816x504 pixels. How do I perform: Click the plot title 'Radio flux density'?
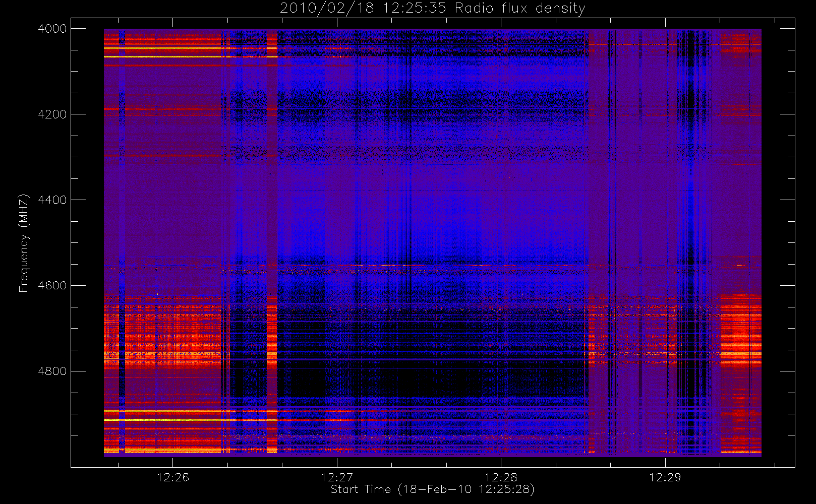(520, 9)
